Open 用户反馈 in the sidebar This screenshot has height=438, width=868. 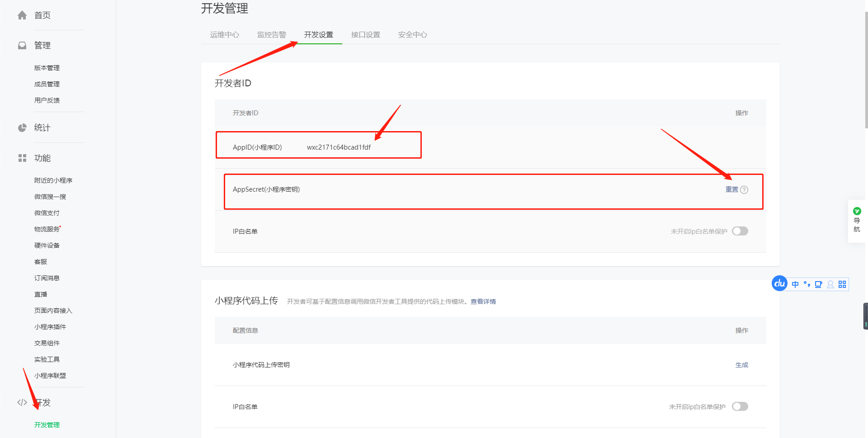point(47,100)
